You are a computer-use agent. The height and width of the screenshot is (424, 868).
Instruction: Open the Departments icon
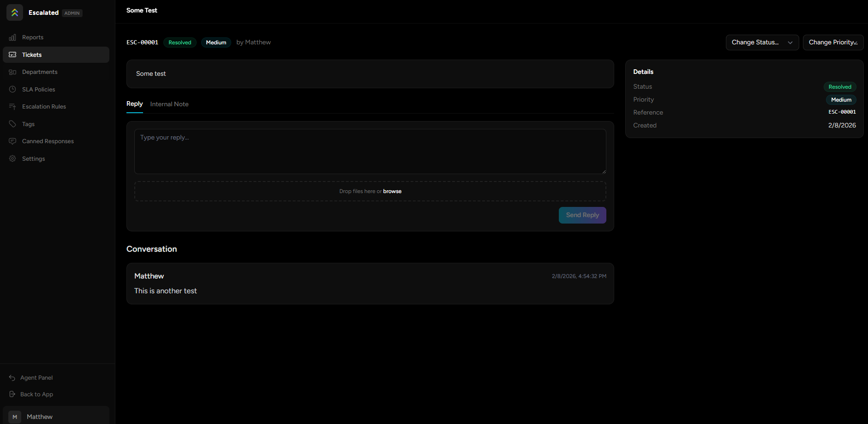[x=12, y=72]
